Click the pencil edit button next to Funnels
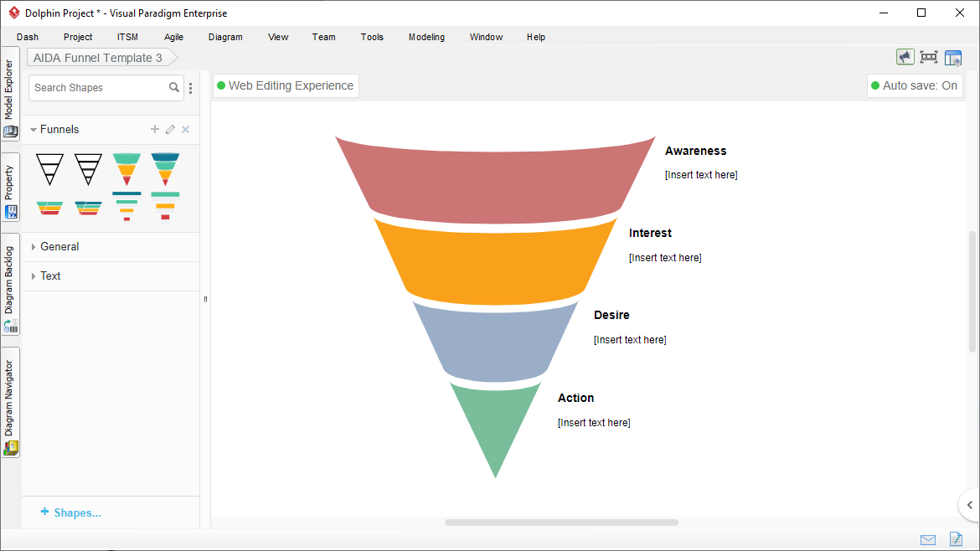This screenshot has width=980, height=551. 169,129
